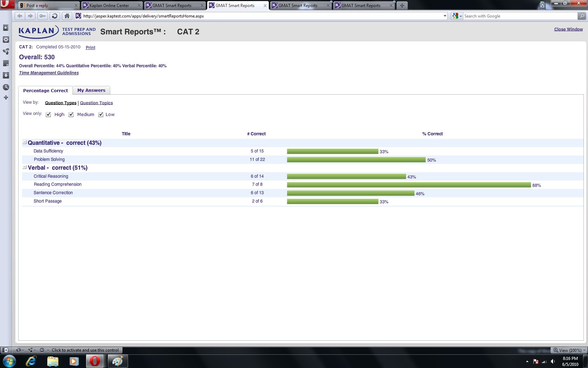The width and height of the screenshot is (588, 368).
Task: Open the History clock panel in the sidebar
Action: (x=6, y=87)
